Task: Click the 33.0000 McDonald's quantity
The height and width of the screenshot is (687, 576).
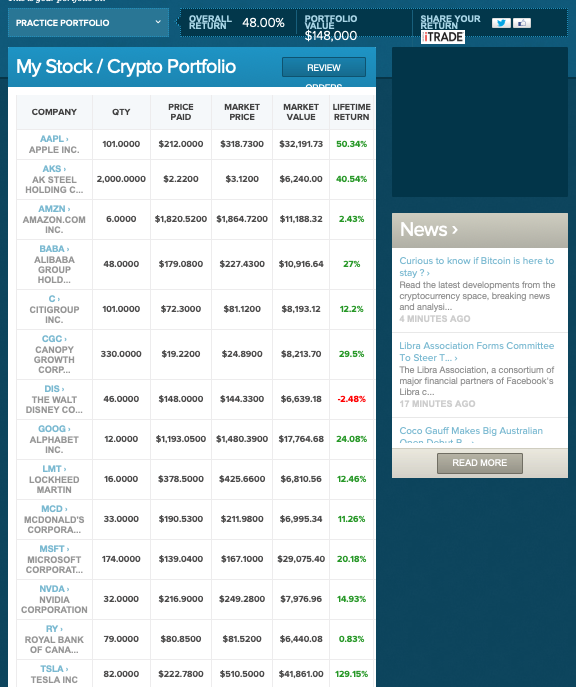Action: tap(121, 519)
